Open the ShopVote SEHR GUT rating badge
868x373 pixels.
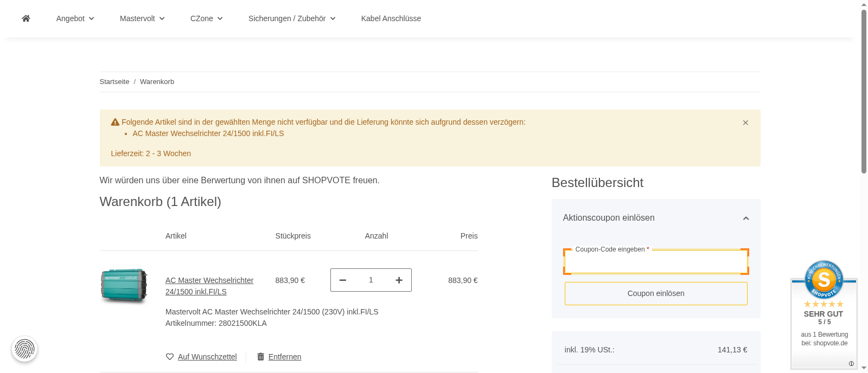point(824,314)
